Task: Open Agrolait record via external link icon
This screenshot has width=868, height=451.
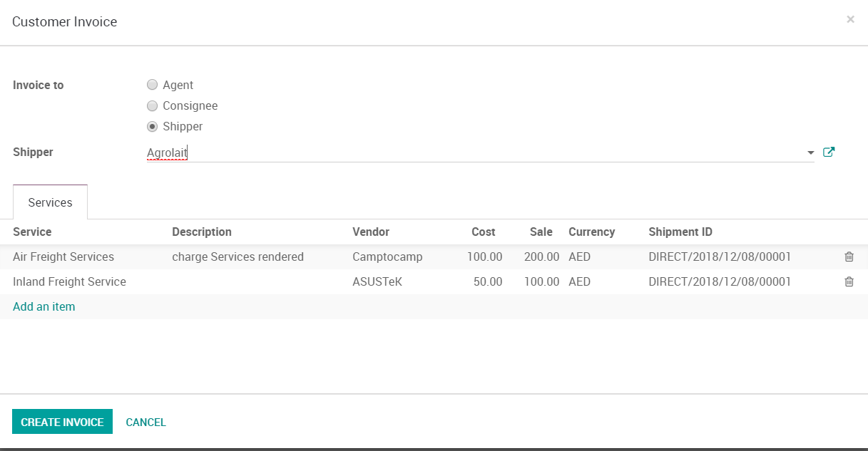Action: tap(829, 152)
